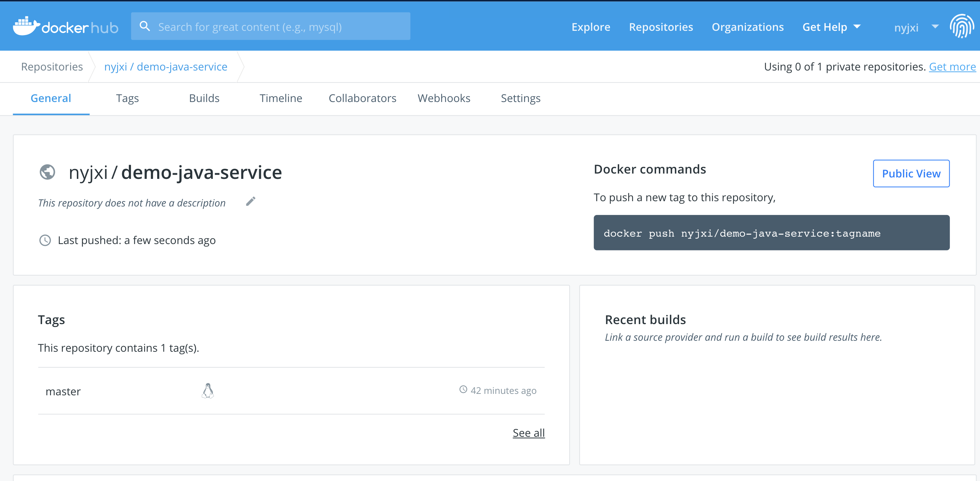This screenshot has height=481, width=980.
Task: Click Link a source provider text
Action: [x=743, y=337]
